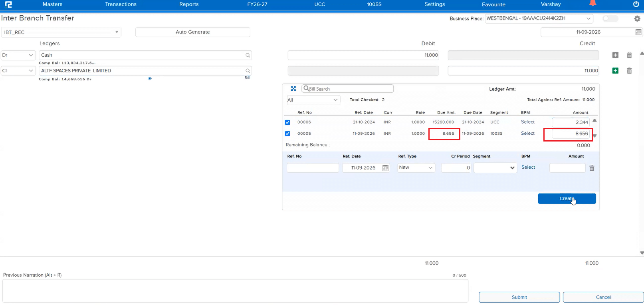Click 1005S in the top bar
Screen dimensions: 644x305
[x=374, y=4]
